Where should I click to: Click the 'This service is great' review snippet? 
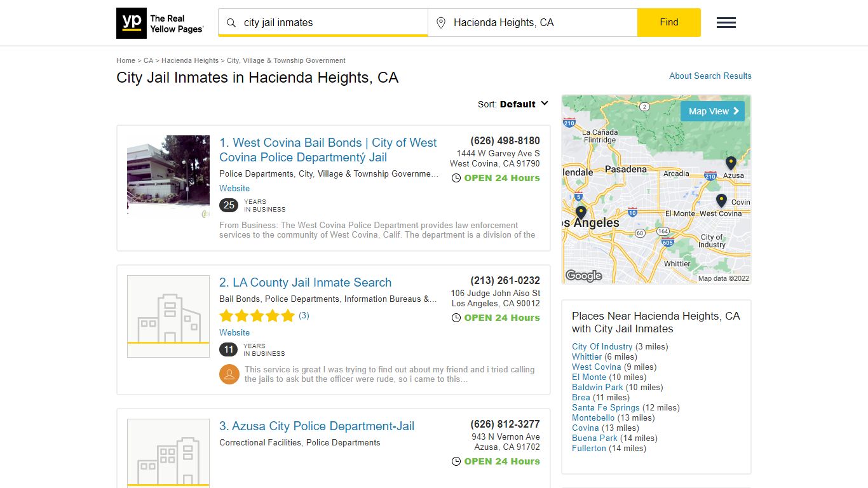click(x=390, y=374)
